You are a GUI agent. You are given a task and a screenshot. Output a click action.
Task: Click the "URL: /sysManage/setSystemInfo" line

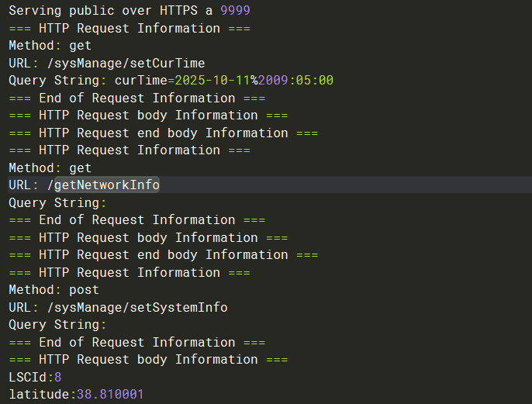tap(118, 307)
